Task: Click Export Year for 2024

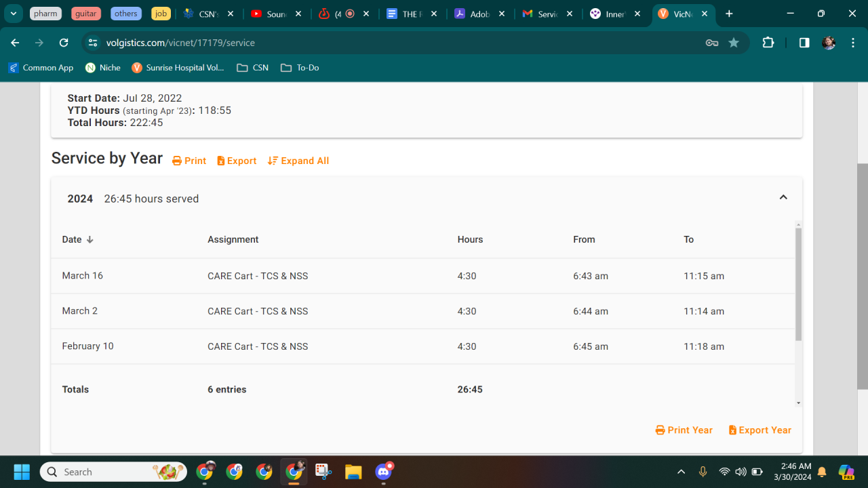Action: tap(760, 430)
